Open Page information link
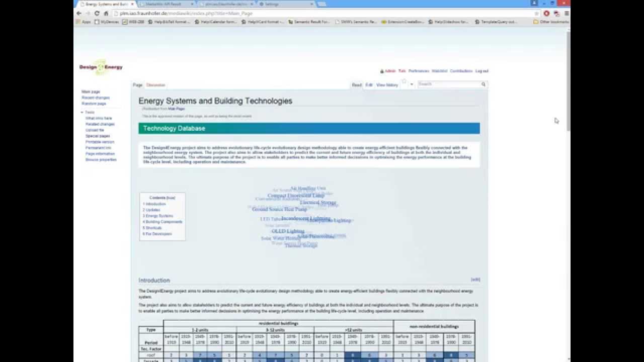Viewport: 644px width, 362px height. (100, 154)
